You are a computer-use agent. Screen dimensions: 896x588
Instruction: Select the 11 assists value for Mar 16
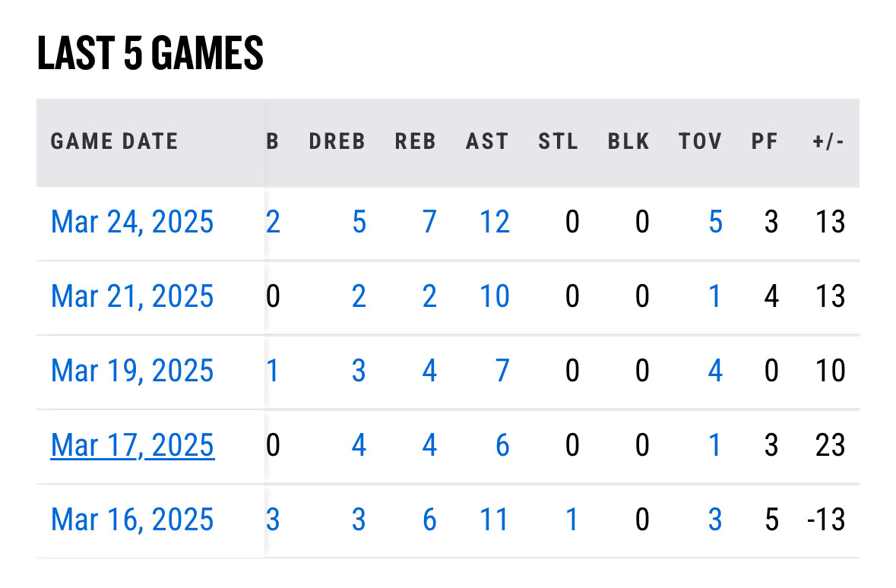(x=494, y=520)
